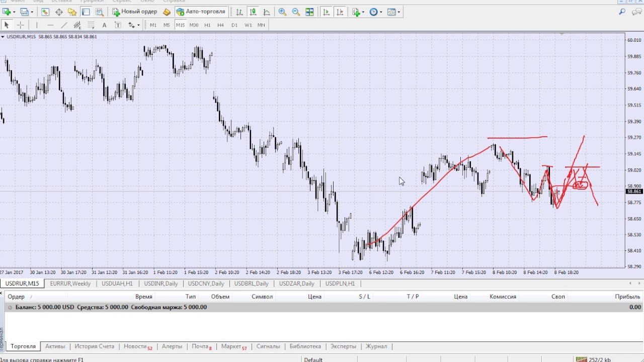Select the arrow objects tool

pyautogui.click(x=131, y=25)
